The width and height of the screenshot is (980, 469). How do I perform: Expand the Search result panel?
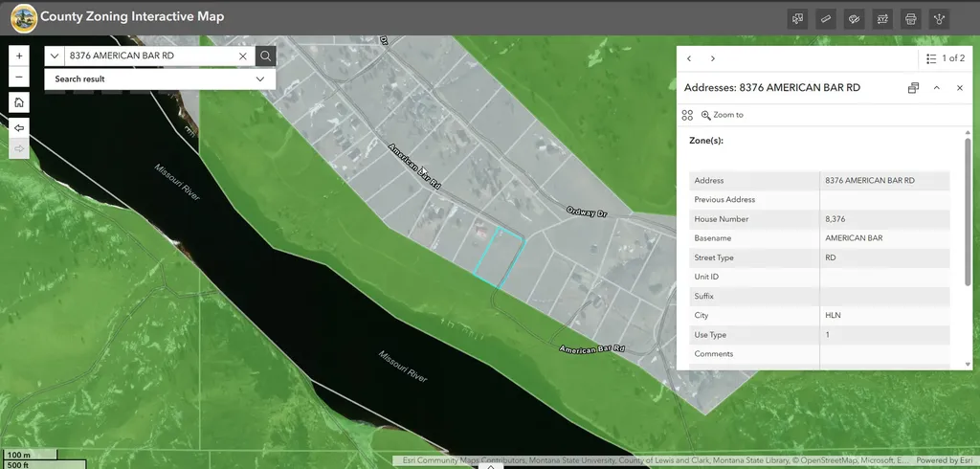pos(160,78)
